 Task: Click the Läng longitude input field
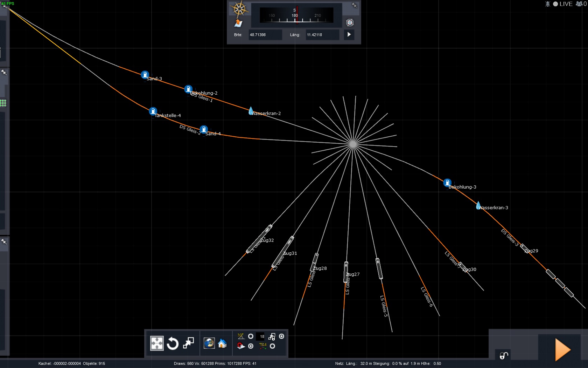[x=322, y=35]
